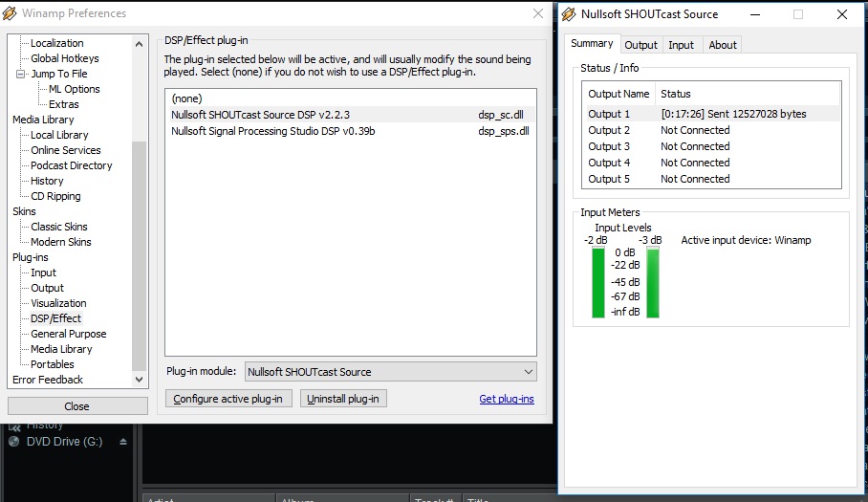Select Visualization tree item

[58, 303]
